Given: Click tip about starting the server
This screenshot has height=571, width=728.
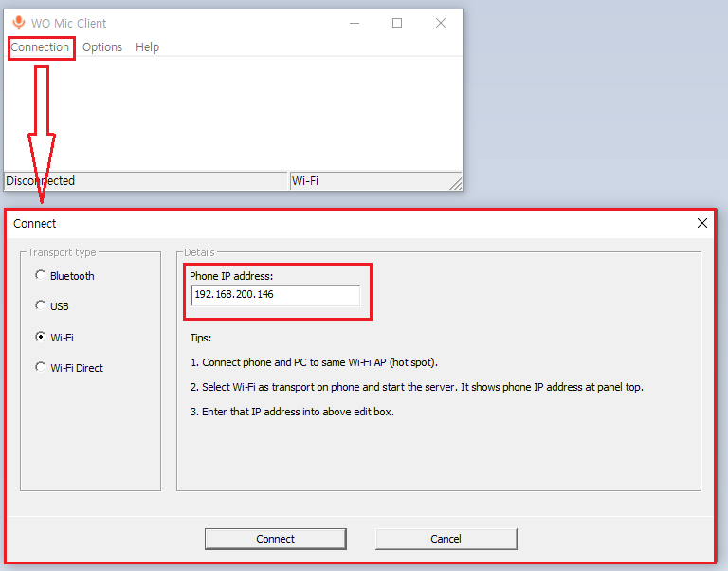Looking at the screenshot, I should point(417,387).
